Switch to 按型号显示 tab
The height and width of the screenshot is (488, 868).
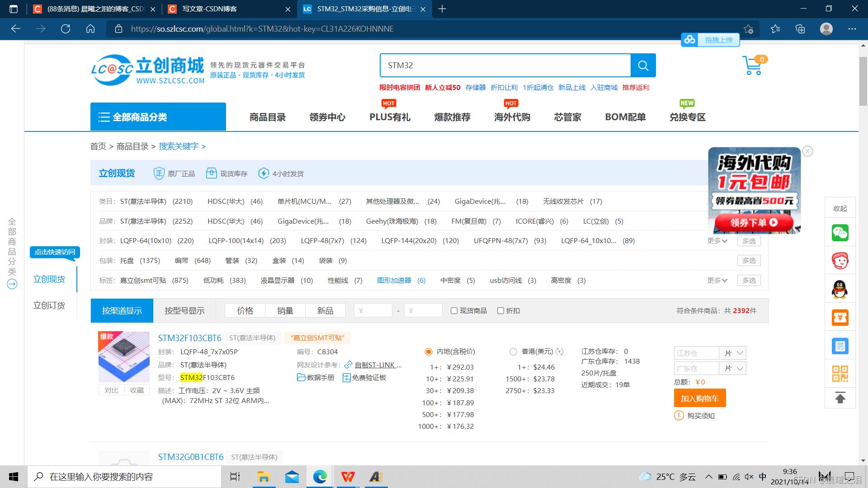point(184,311)
